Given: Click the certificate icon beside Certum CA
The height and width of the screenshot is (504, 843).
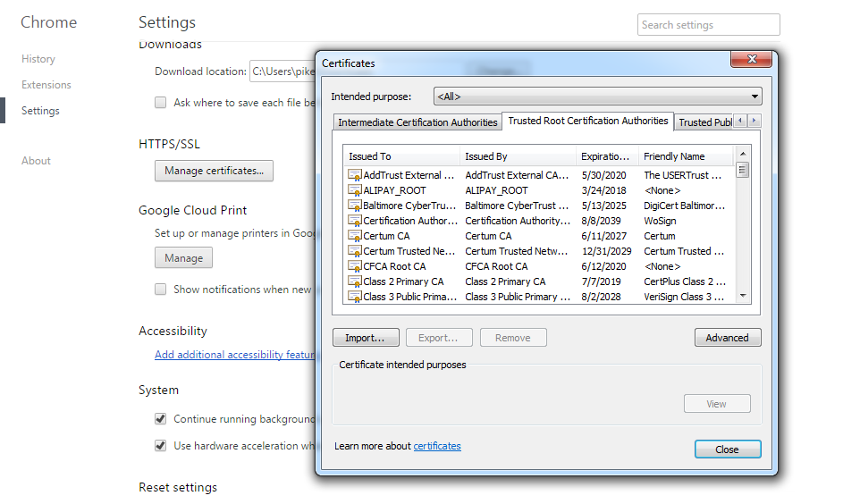Looking at the screenshot, I should coord(354,236).
